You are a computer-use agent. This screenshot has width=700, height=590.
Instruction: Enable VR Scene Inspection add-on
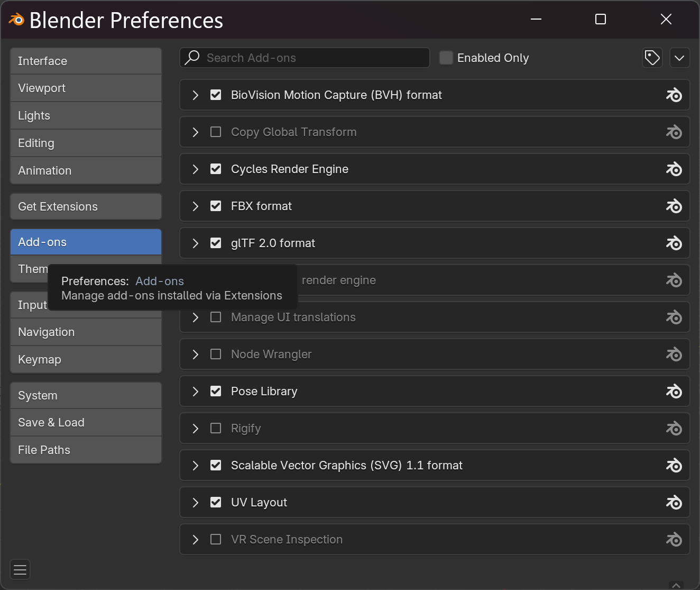pos(216,539)
